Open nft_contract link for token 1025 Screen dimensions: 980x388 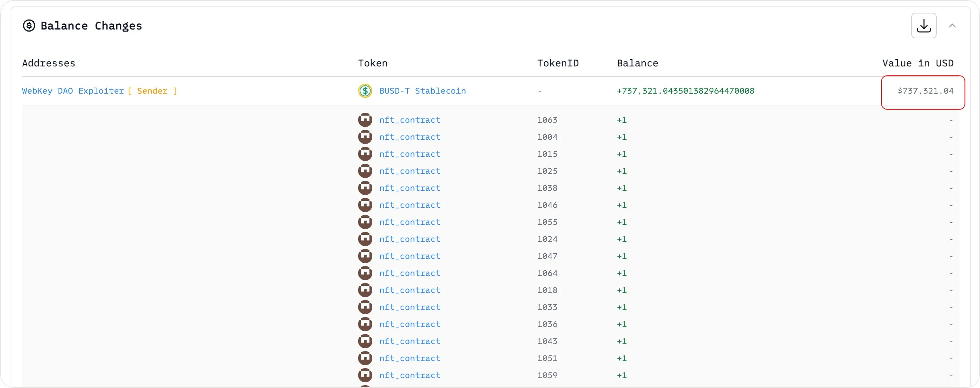click(x=410, y=171)
